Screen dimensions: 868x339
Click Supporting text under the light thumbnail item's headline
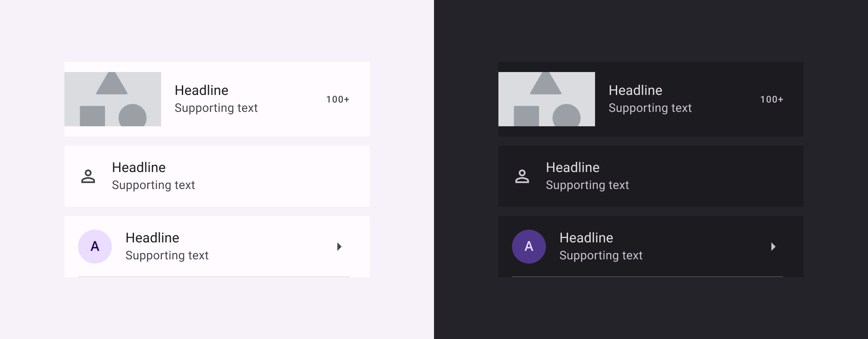216,108
